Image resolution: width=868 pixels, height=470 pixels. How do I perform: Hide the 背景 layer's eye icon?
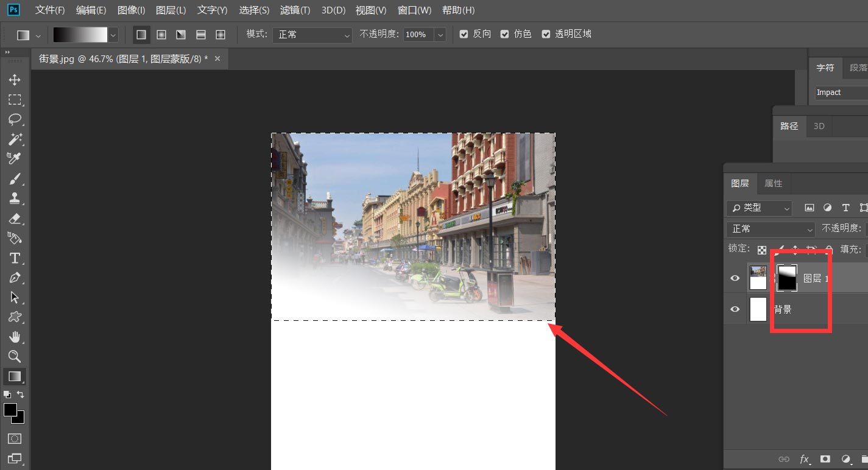tap(735, 309)
